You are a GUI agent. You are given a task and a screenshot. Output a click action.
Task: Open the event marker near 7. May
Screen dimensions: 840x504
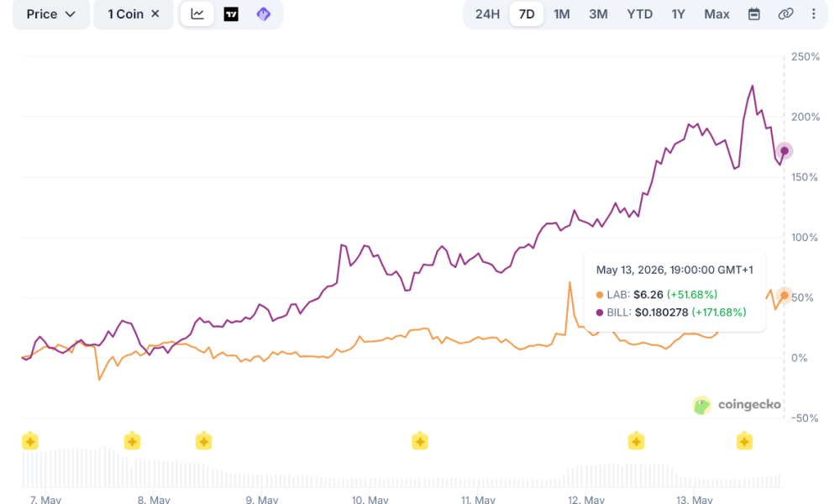[x=30, y=441]
